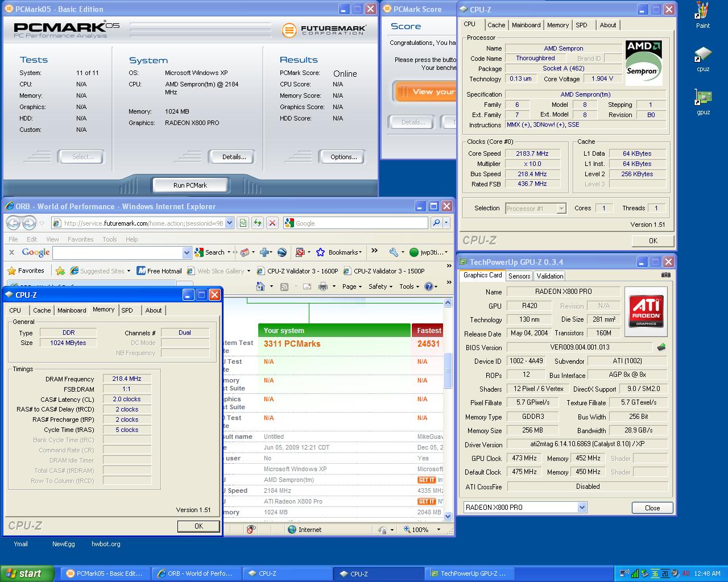Image resolution: width=728 pixels, height=582 pixels.
Task: Select the cpuz desktop shortcut
Action: (x=703, y=59)
